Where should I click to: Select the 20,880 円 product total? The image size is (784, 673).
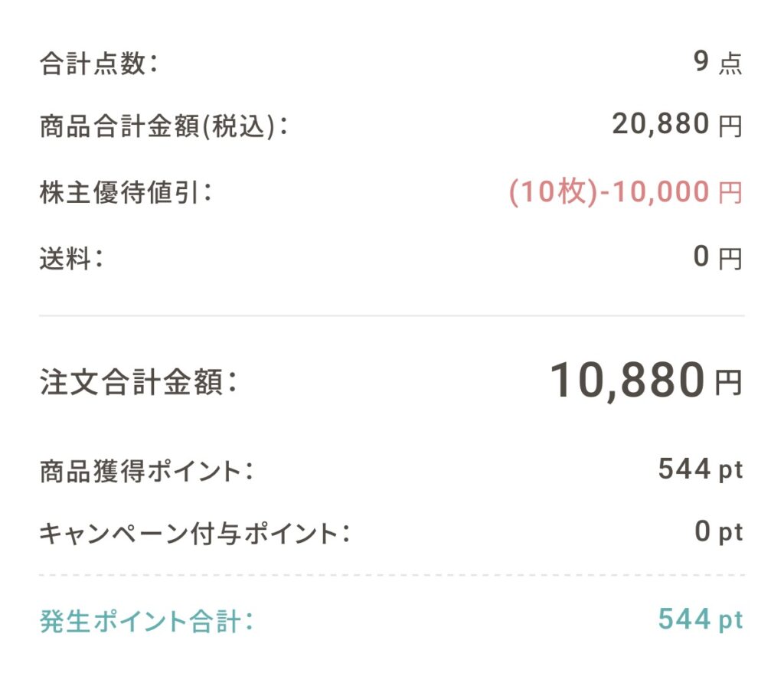677,125
